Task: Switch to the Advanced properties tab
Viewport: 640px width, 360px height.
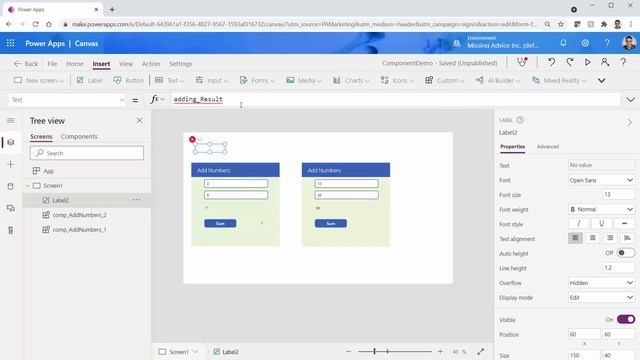Action: [548, 147]
